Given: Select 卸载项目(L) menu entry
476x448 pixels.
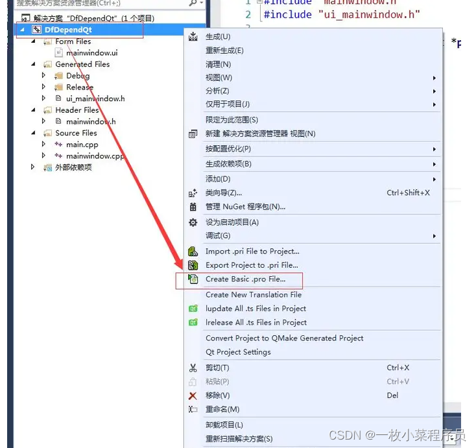Looking at the screenshot, I should click(313, 425).
